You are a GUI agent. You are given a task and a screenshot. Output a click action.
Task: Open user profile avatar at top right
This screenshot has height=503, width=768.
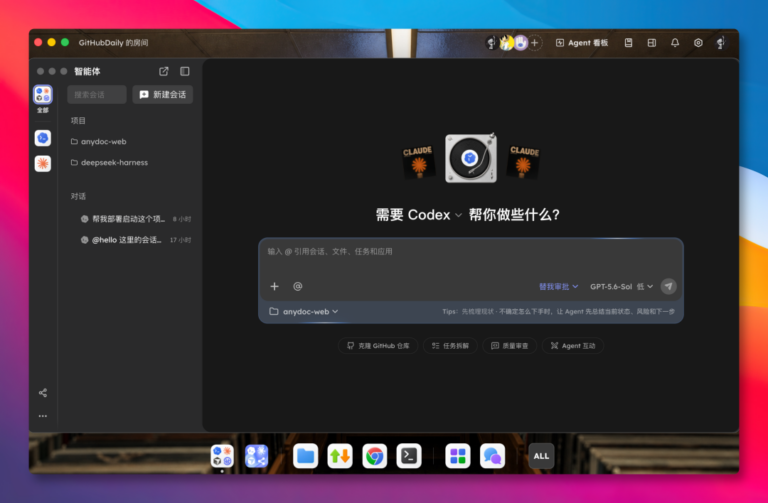(721, 43)
